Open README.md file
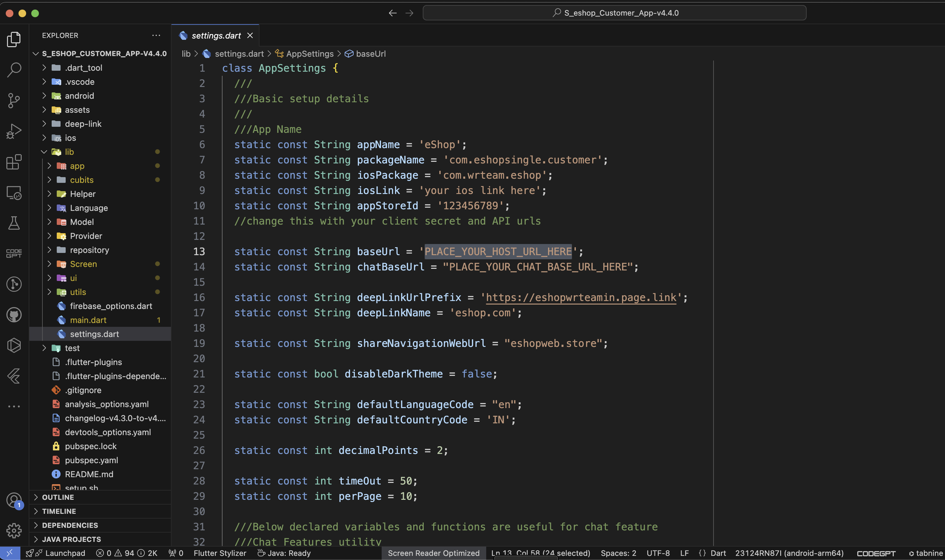Viewport: 945px width, 560px height. pos(100,474)
